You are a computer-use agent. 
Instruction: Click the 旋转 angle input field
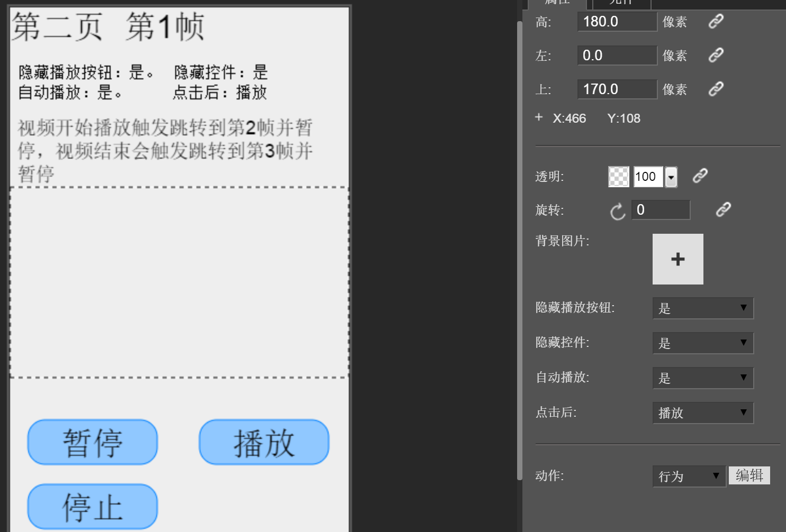coord(661,210)
